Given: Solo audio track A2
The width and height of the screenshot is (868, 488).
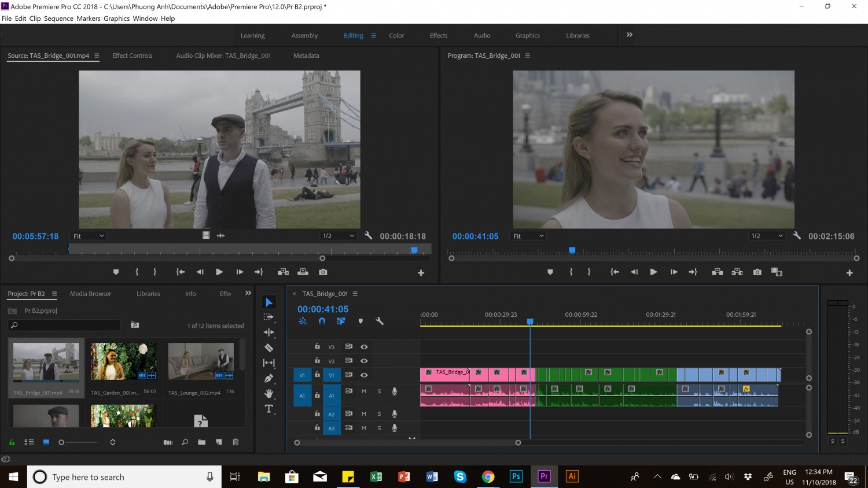Looking at the screenshot, I should click(379, 414).
